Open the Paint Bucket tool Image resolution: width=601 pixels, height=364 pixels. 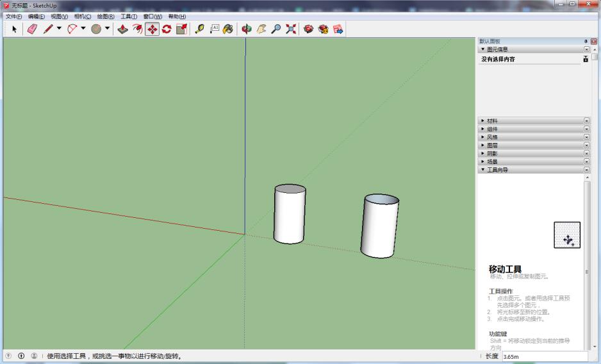[228, 29]
